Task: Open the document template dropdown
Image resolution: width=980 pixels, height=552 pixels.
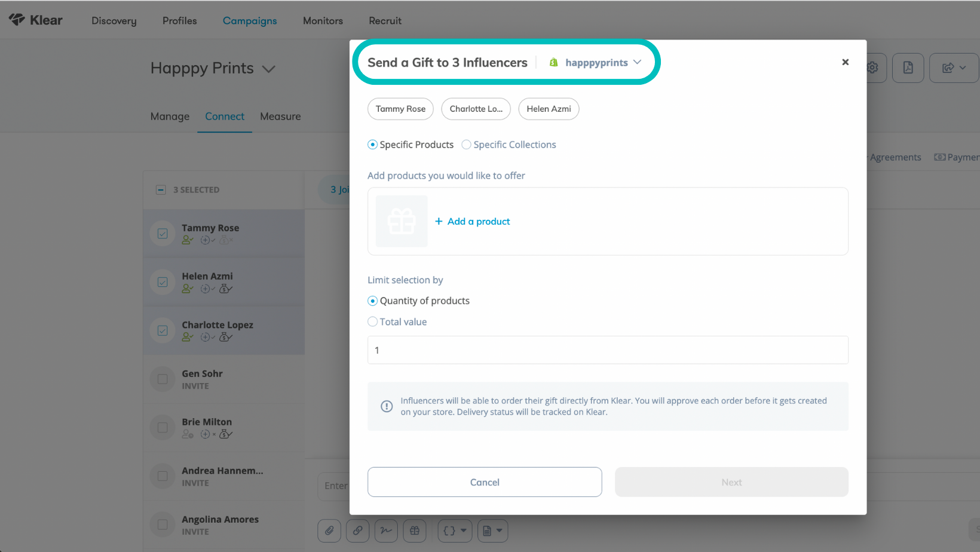Action: point(492,530)
